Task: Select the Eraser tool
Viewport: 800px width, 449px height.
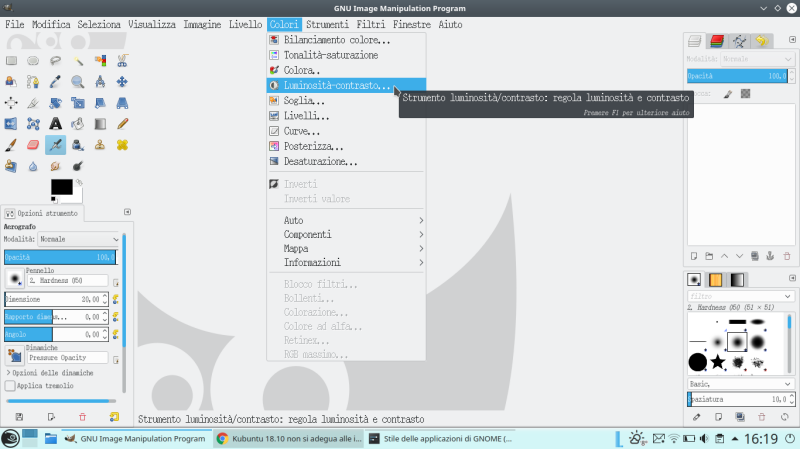Action: (33, 145)
